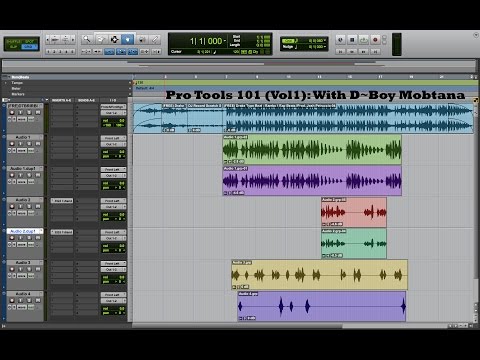
Task: Switch to Shuffle edit mode
Action: click(x=14, y=41)
